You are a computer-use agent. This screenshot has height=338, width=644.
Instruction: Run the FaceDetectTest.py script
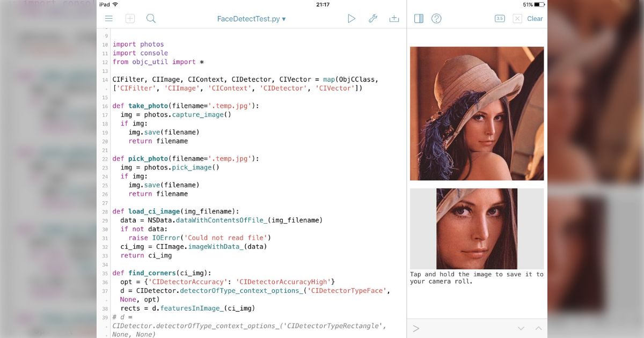point(352,18)
